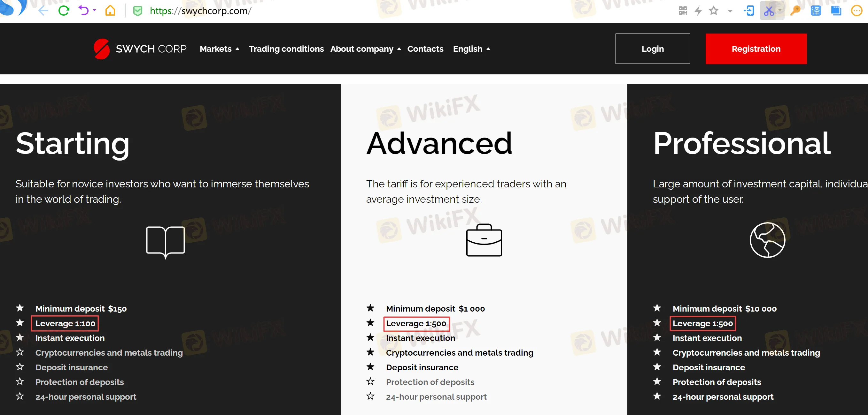
Task: Click 'Minimum deposit $1 000' in Advanced
Action: click(435, 308)
